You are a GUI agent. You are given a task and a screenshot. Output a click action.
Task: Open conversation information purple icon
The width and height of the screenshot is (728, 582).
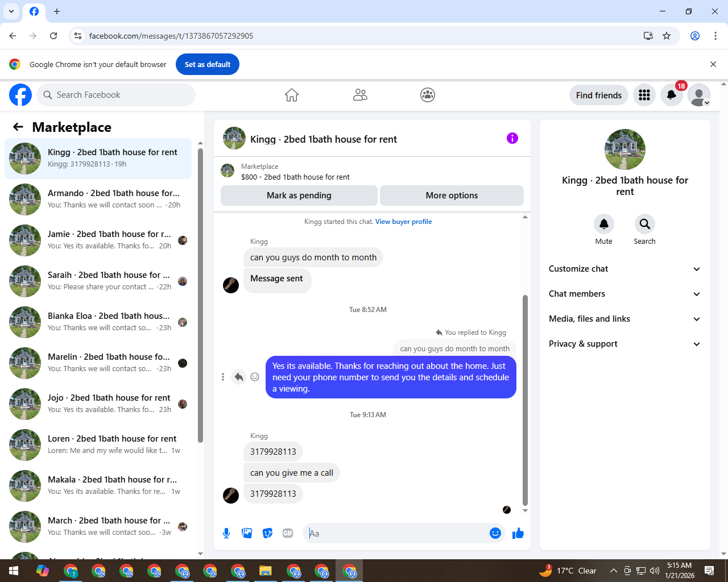512,138
